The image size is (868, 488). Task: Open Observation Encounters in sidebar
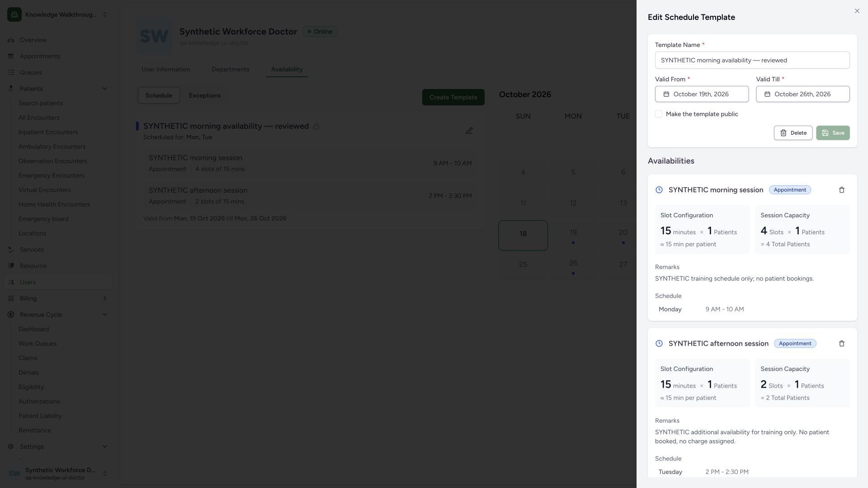(x=52, y=161)
